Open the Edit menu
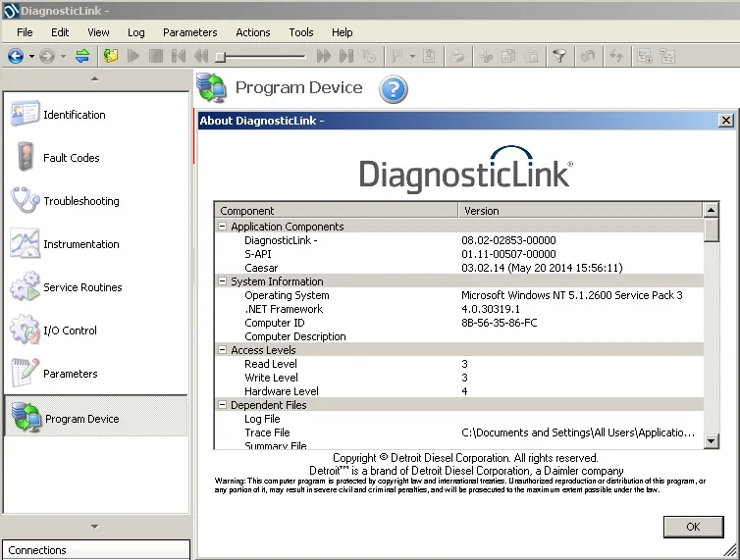Screen dimensions: 740x560 (60, 32)
